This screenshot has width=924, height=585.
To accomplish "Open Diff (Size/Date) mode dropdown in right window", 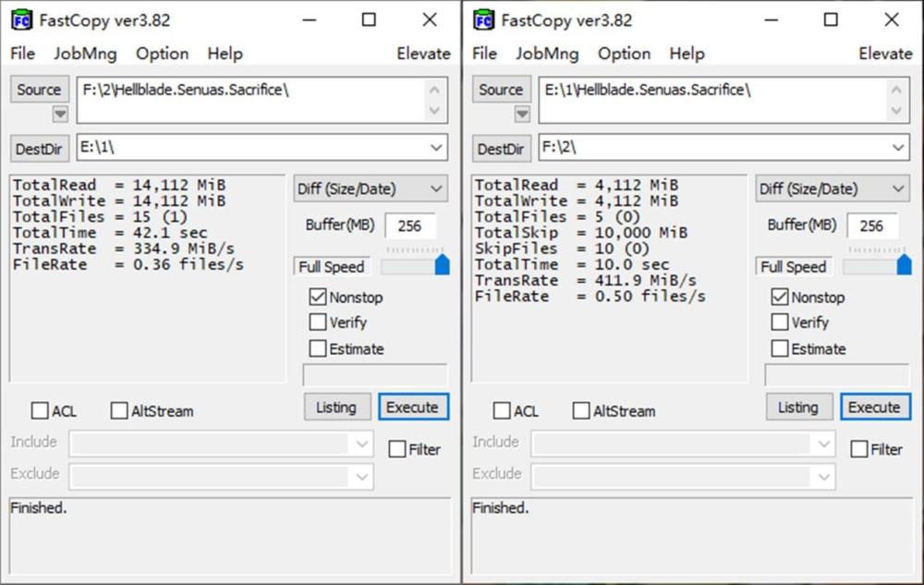I will [x=833, y=189].
